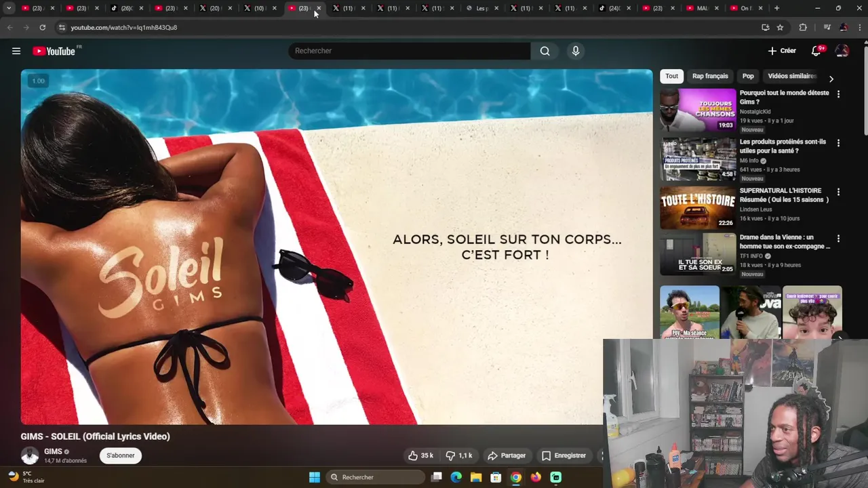
Task: Open options for 'Pourquoi tout le monde déteste Gims' video
Action: click(x=838, y=94)
